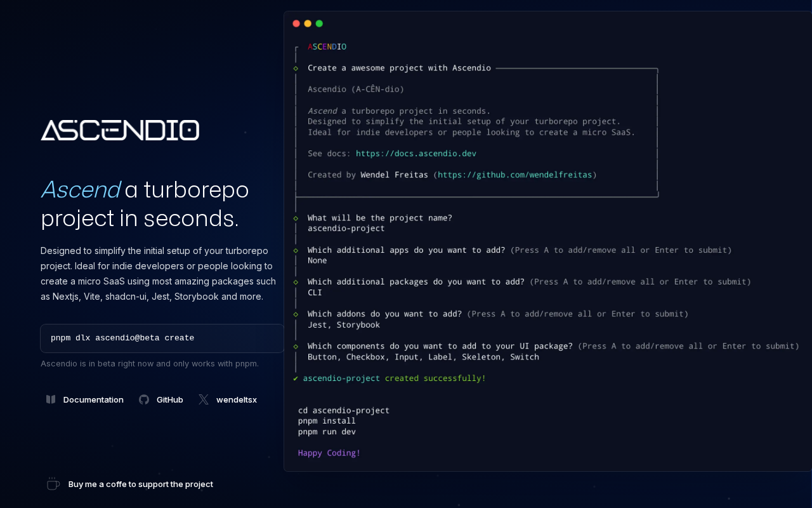This screenshot has width=812, height=508.
Task: Click the 'ascendio-project created successfully!' message
Action: pos(395,378)
